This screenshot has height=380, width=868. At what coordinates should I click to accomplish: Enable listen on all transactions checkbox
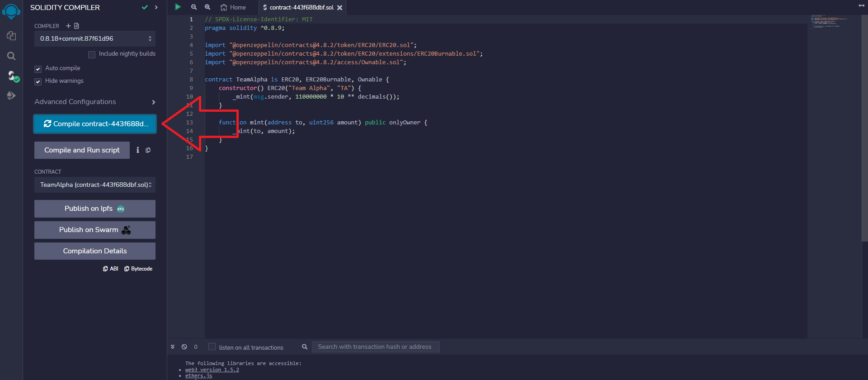[x=212, y=347]
